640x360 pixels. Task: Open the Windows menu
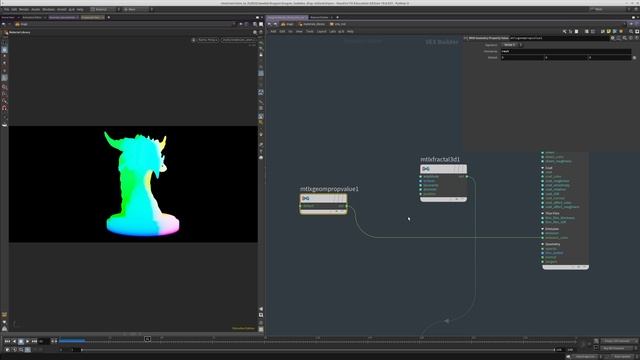pos(48,9)
